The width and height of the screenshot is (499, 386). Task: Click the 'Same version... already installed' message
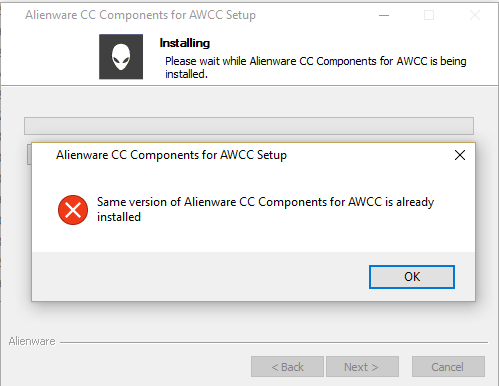coord(265,209)
